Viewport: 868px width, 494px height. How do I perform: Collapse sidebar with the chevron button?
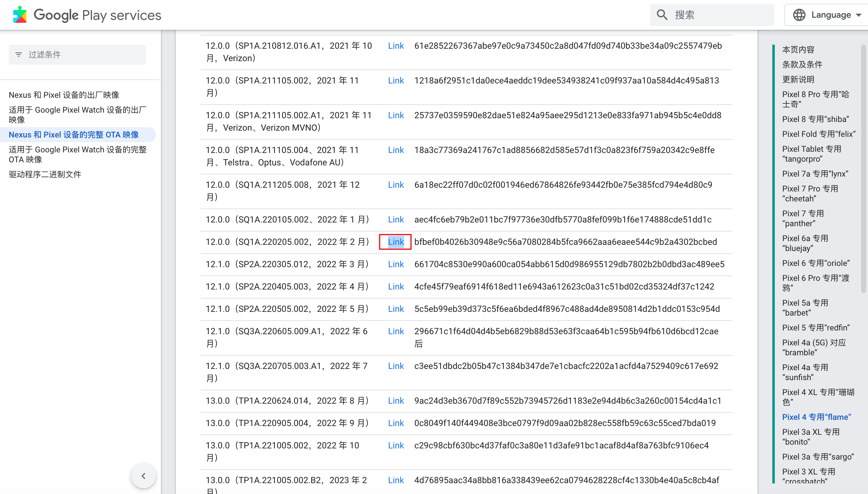click(x=143, y=476)
